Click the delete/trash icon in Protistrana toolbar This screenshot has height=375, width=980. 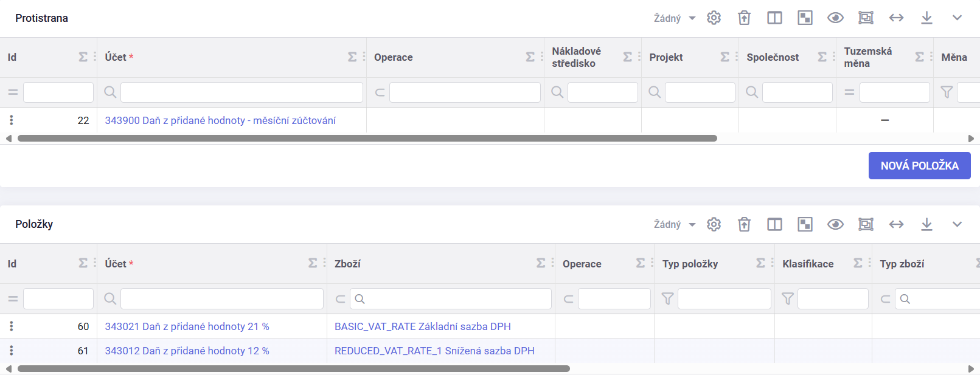tap(744, 18)
